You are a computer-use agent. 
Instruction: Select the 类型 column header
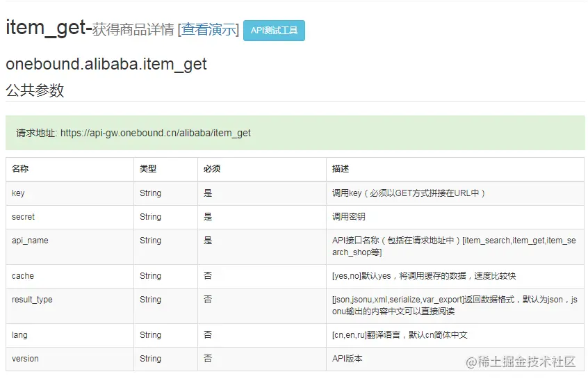[x=148, y=169]
